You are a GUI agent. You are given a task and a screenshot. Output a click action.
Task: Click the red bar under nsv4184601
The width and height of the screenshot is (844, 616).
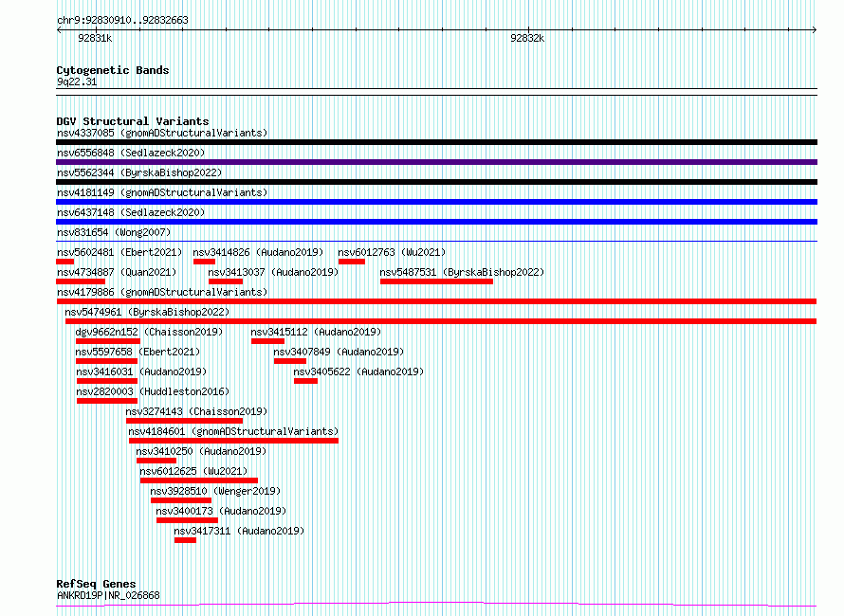(233, 441)
